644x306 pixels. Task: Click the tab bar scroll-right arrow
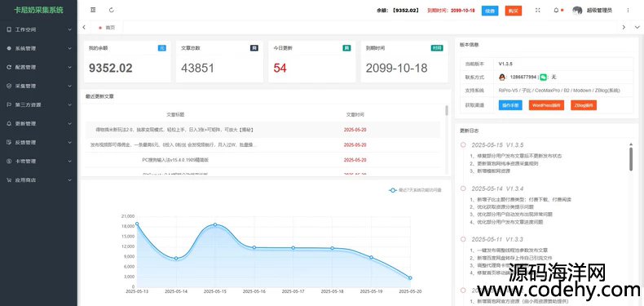[624, 28]
